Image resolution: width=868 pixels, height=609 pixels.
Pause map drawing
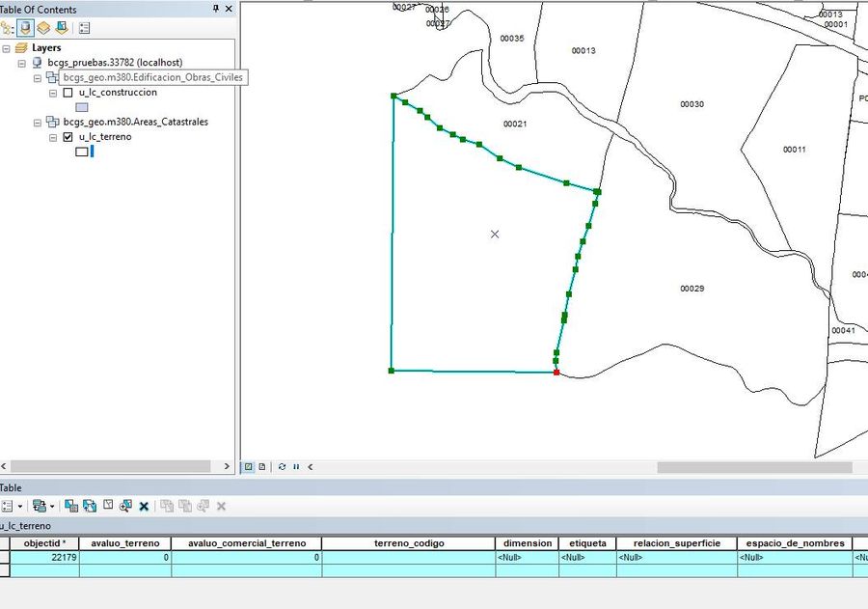(x=296, y=466)
